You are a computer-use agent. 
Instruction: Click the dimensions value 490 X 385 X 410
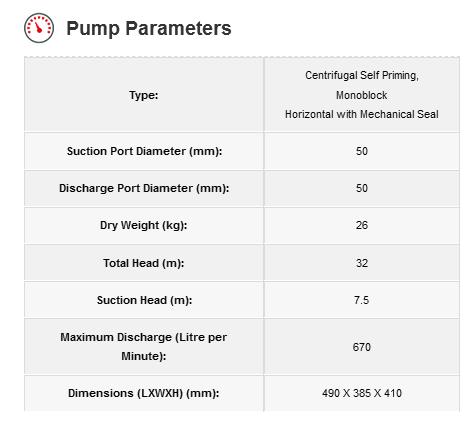[362, 393]
